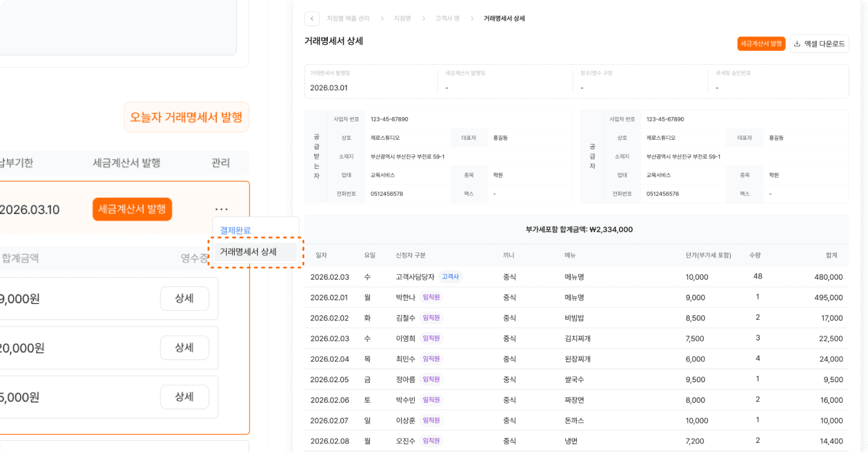Click applicant name 최민수
The height and width of the screenshot is (453, 868).
[406, 359]
